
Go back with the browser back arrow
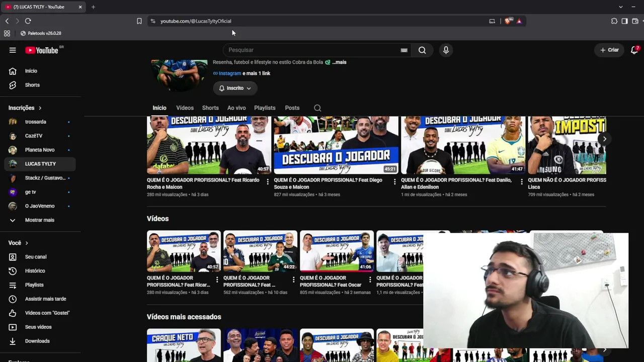pyautogui.click(x=7, y=21)
